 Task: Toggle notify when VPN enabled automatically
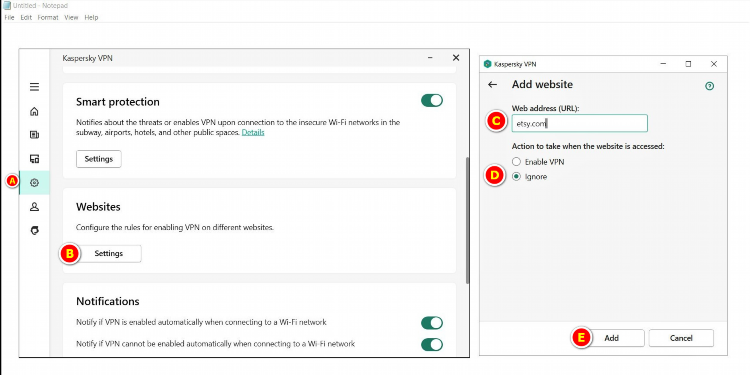point(431,323)
